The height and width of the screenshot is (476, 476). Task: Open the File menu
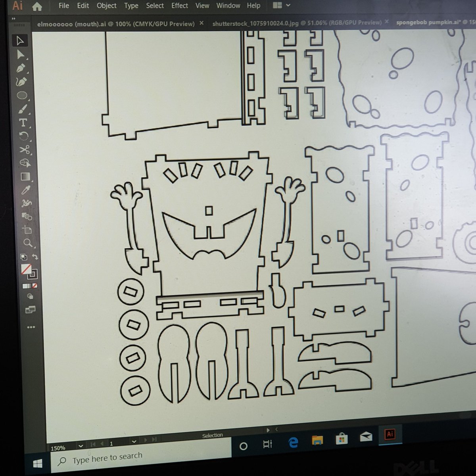[64, 6]
